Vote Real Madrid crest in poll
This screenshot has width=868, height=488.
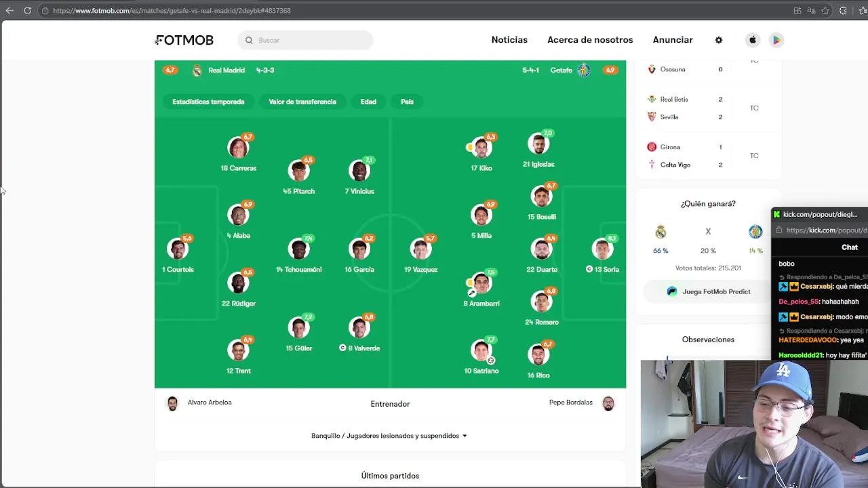point(660,232)
